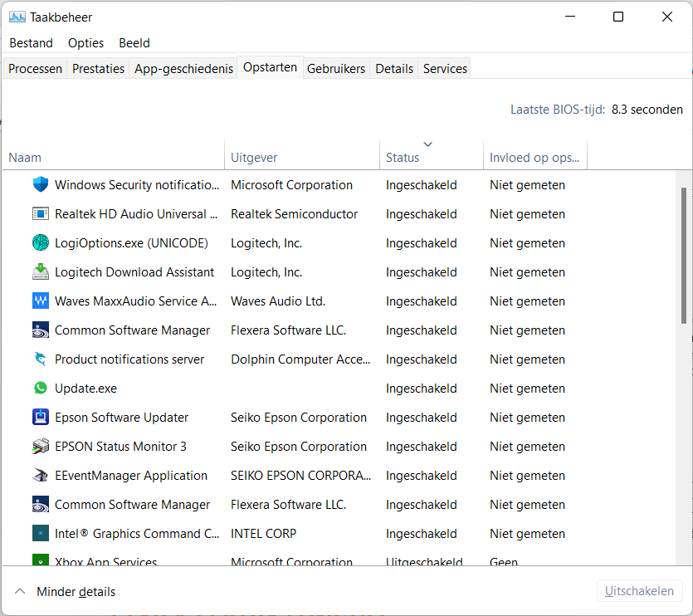Viewport: 693px width, 616px height.
Task: Click Niet gemeten in LogiOptions.exe row
Action: (x=527, y=243)
